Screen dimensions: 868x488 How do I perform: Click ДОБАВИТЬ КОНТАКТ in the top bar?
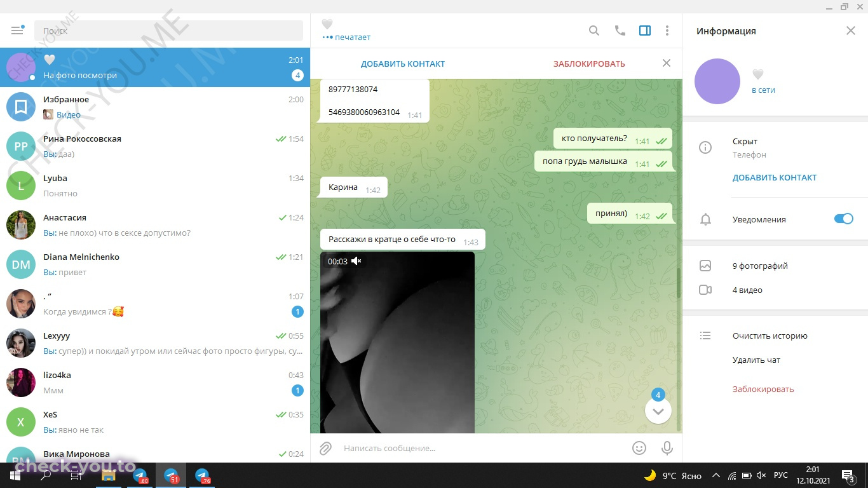(403, 64)
